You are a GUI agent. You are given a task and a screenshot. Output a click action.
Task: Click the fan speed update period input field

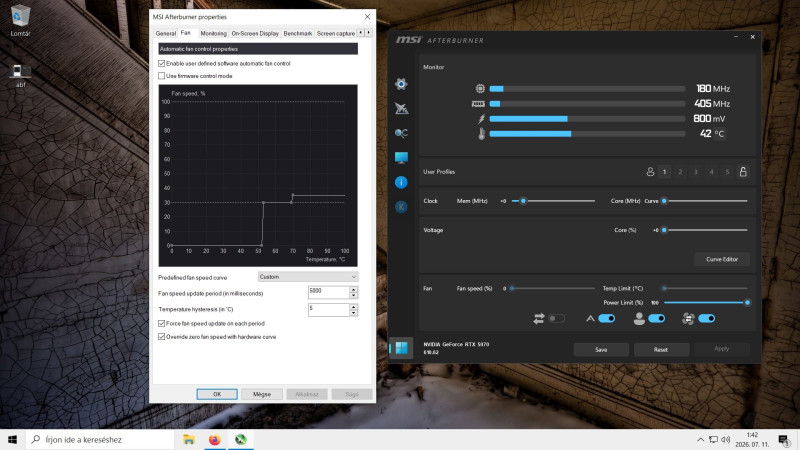(329, 292)
